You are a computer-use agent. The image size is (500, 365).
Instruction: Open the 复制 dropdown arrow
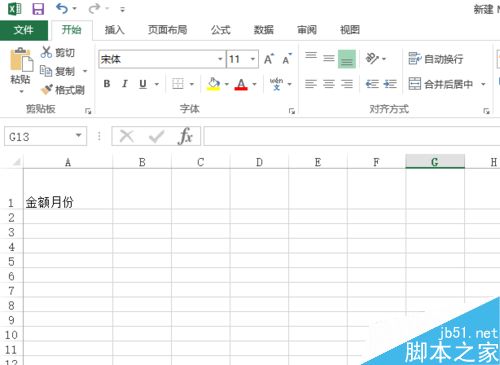point(85,71)
